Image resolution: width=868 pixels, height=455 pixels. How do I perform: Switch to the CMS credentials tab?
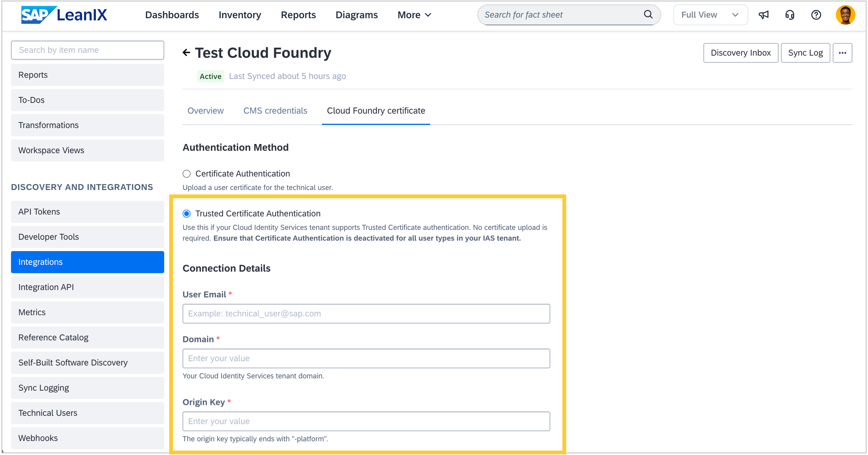[275, 111]
